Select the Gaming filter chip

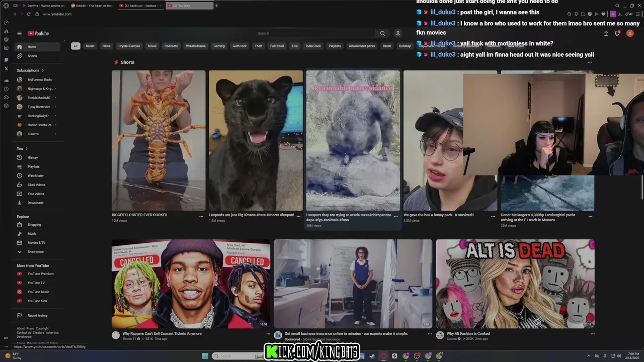point(219,46)
